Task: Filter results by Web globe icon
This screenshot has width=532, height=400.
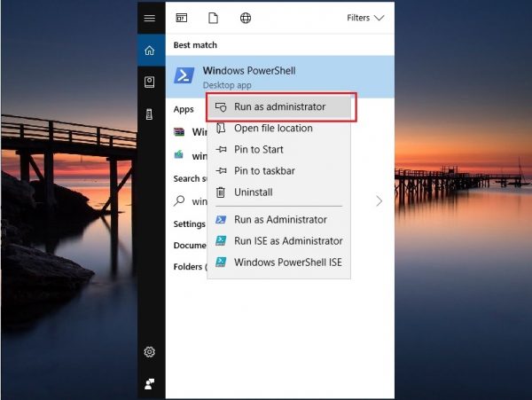Action: coord(246,18)
